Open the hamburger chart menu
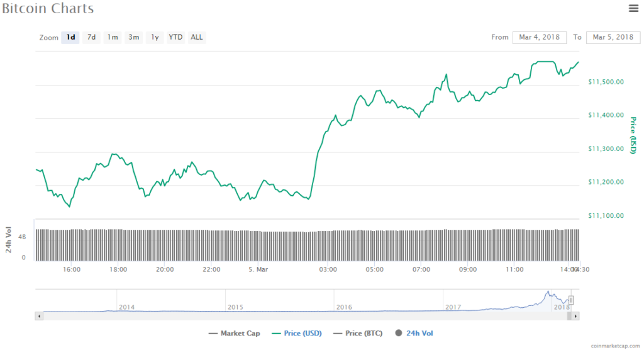The image size is (644, 350). [633, 8]
